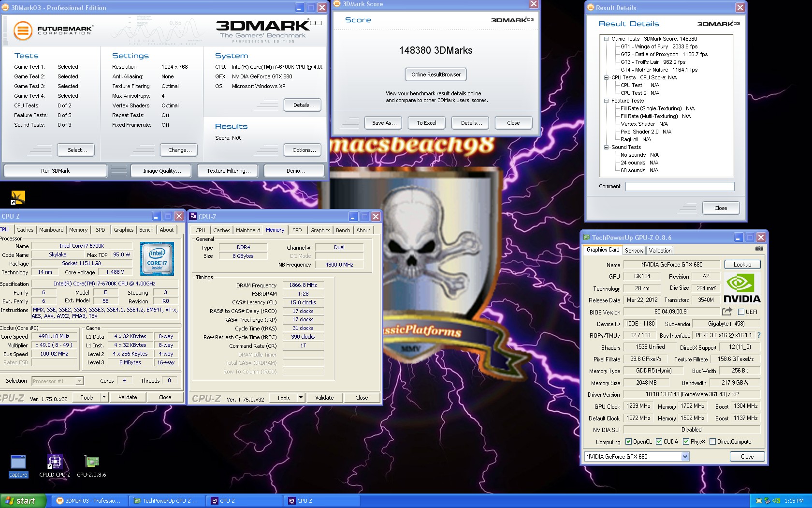Click Save As in the 3DMark Score window
812x508 pixels.
click(384, 123)
